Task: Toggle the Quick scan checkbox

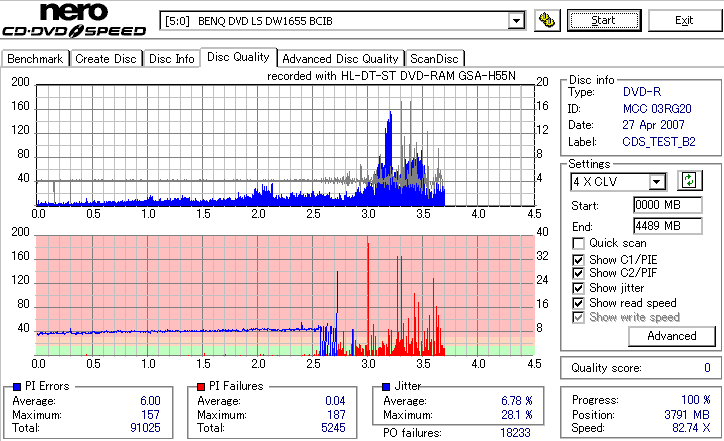Action: pos(578,243)
